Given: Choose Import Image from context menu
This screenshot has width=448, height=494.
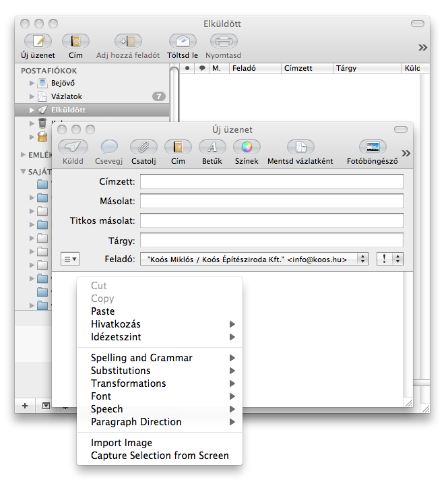Looking at the screenshot, I should tap(160, 443).
